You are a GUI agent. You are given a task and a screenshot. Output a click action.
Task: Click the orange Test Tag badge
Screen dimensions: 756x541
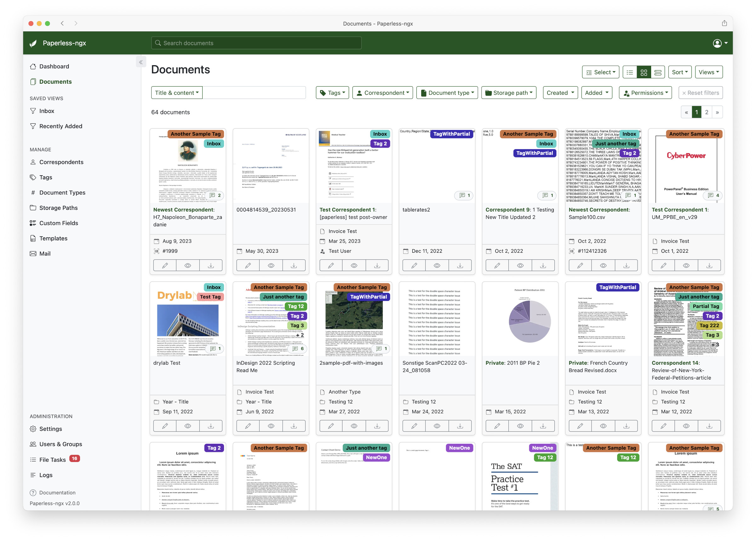(x=210, y=297)
